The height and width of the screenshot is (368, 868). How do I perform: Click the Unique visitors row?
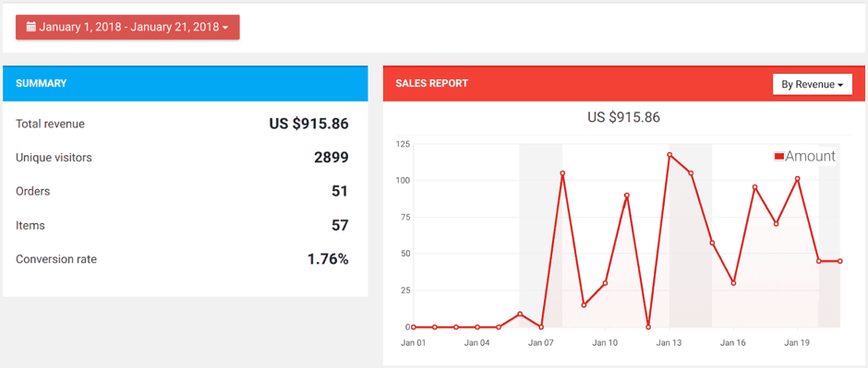coord(182,158)
